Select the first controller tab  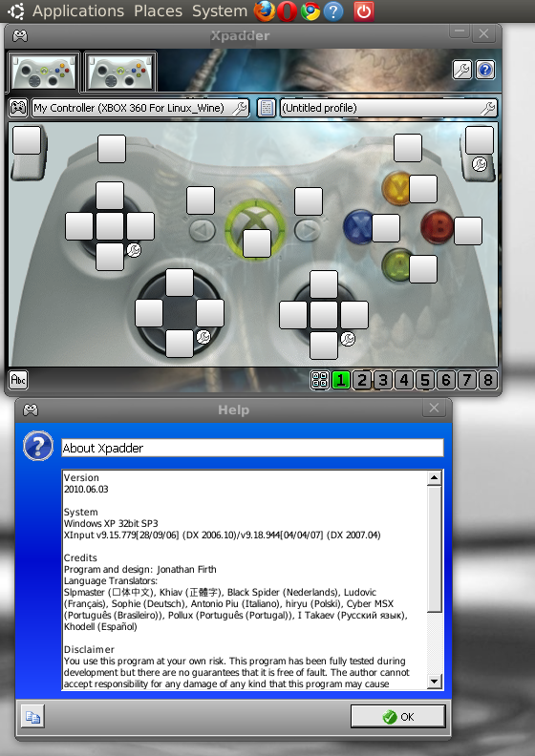(x=43, y=73)
